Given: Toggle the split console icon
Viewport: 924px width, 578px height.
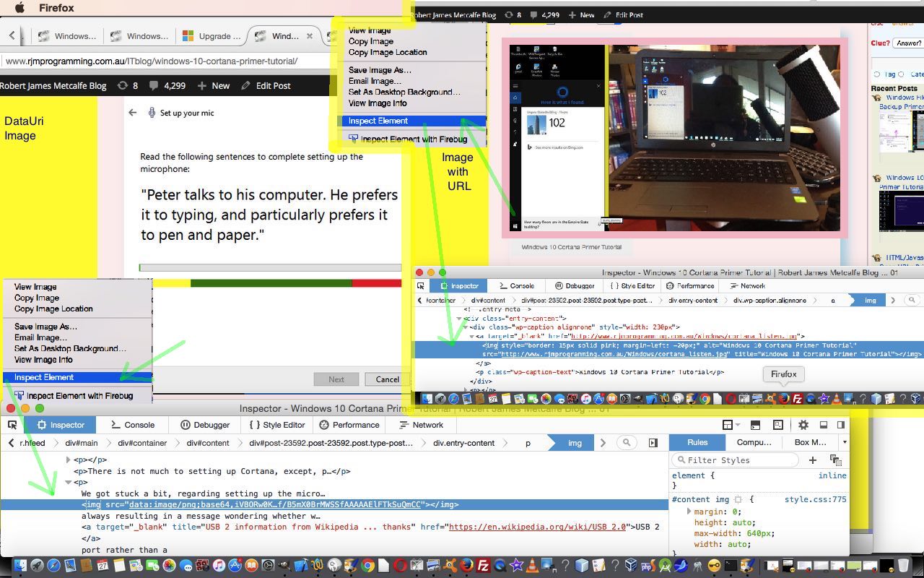Looking at the screenshot, I should 755,425.
